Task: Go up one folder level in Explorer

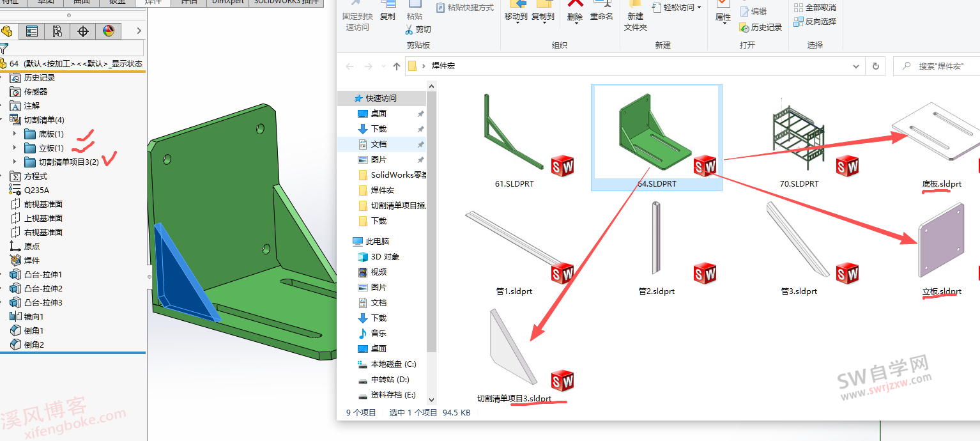Action: pos(397,66)
